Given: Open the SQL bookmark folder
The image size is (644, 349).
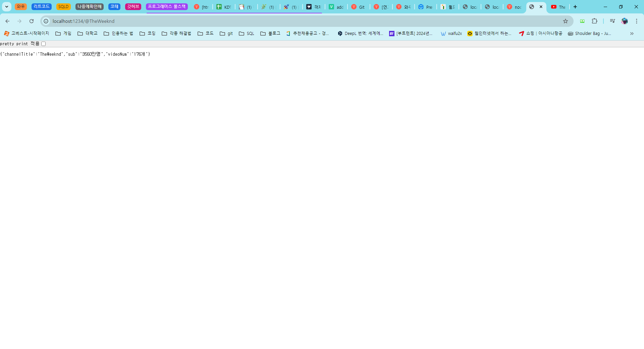Looking at the screenshot, I should point(247,34).
